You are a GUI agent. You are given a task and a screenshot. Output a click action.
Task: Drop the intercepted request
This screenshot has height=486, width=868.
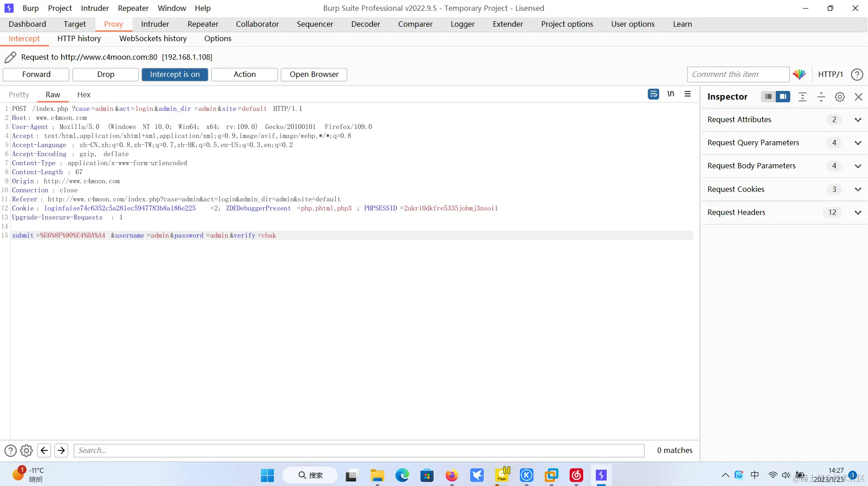pos(105,74)
